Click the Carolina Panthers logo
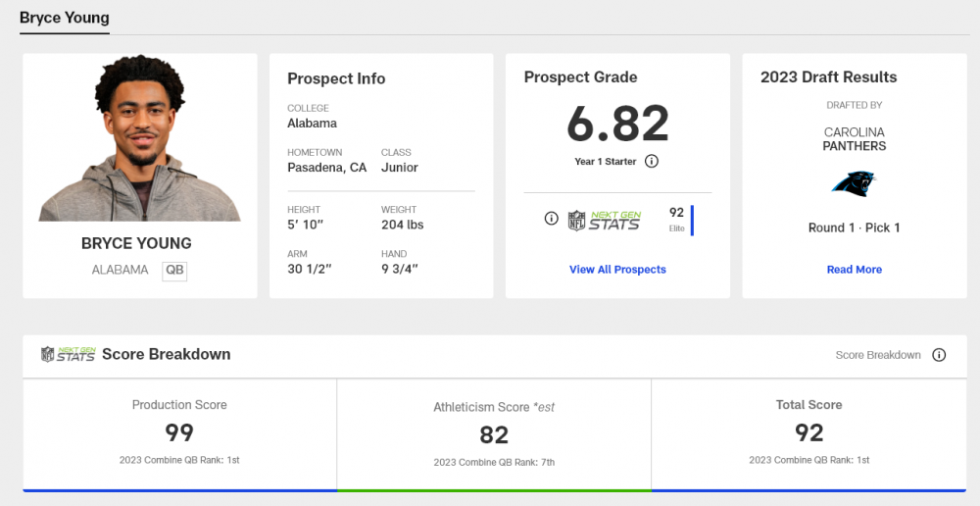 pyautogui.click(x=854, y=183)
